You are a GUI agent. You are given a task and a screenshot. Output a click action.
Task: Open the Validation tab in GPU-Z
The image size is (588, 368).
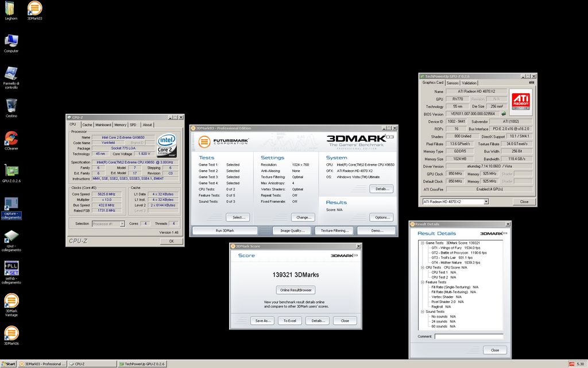(469, 83)
